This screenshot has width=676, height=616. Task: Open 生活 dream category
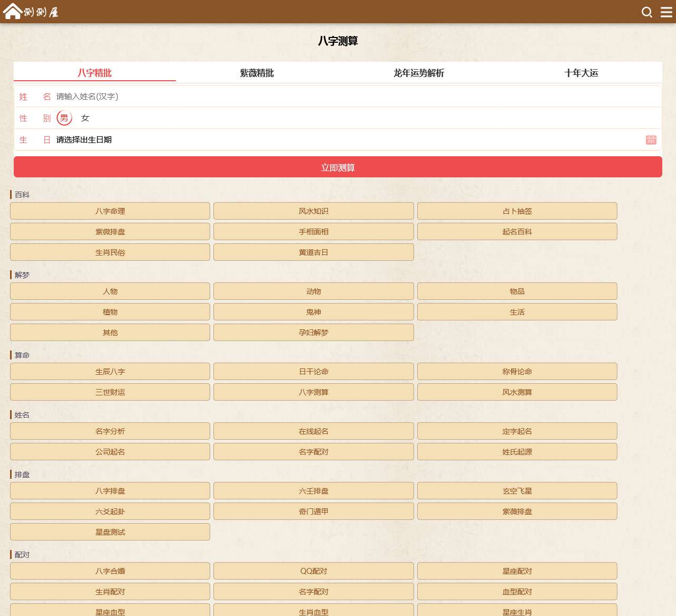517,312
